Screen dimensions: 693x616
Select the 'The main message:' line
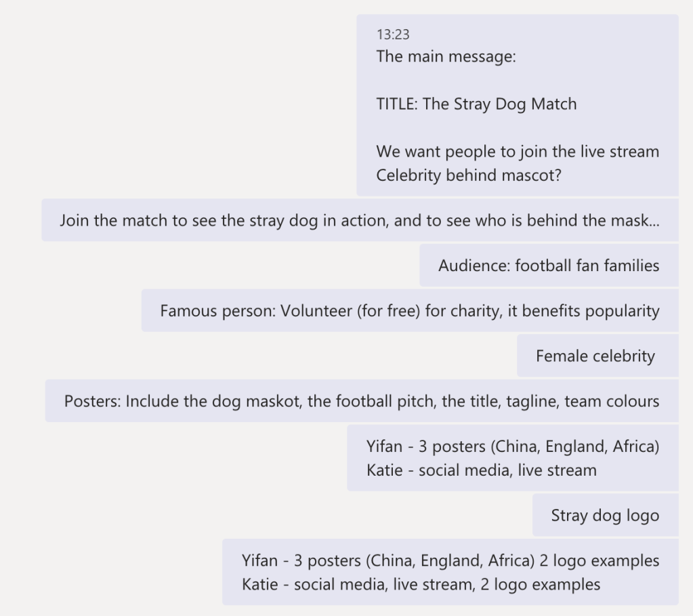pos(446,57)
